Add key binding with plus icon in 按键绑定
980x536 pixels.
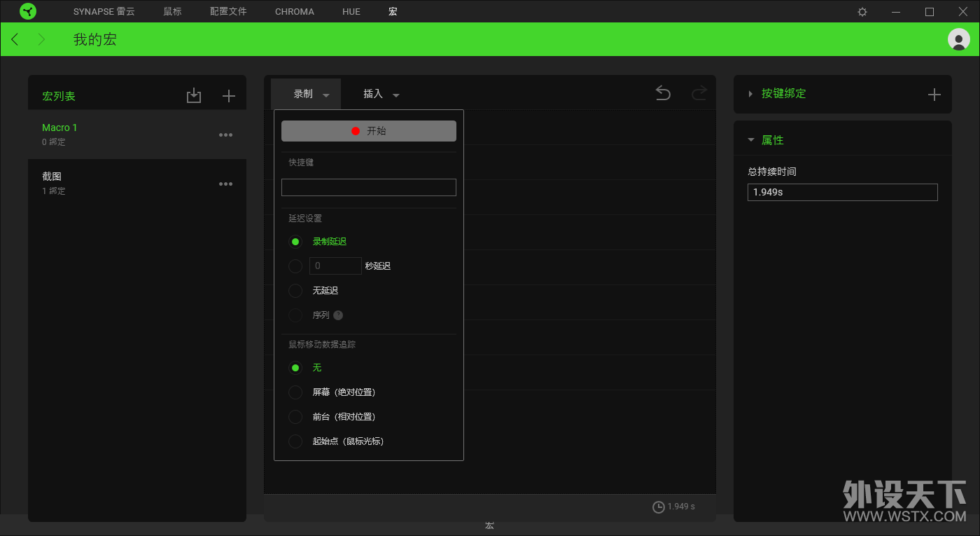tap(934, 95)
